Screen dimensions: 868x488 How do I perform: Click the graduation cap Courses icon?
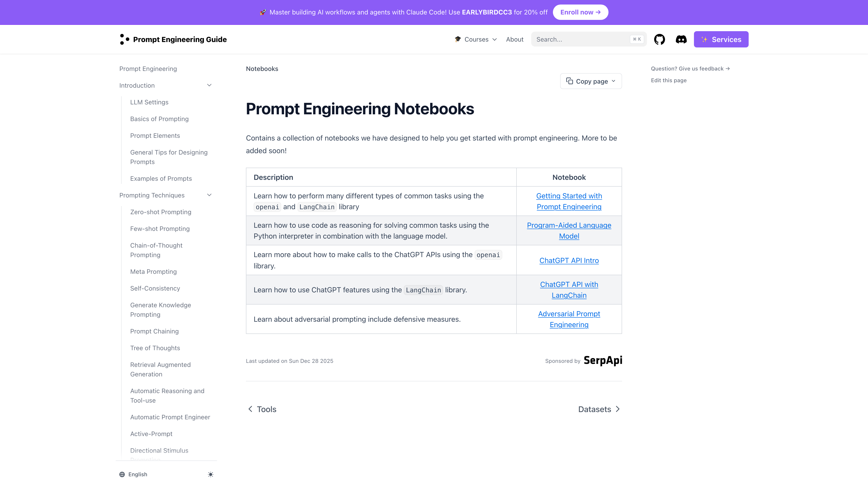tap(458, 39)
